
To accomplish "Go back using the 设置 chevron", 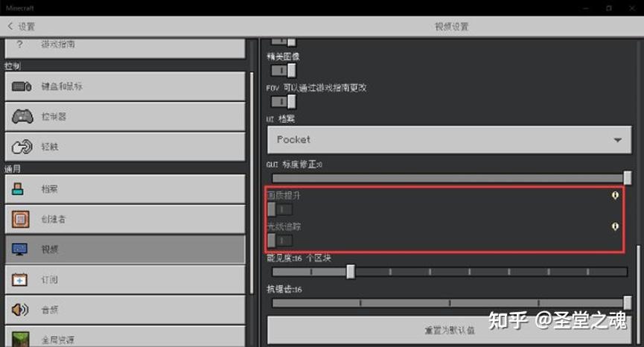I will 22,27.
